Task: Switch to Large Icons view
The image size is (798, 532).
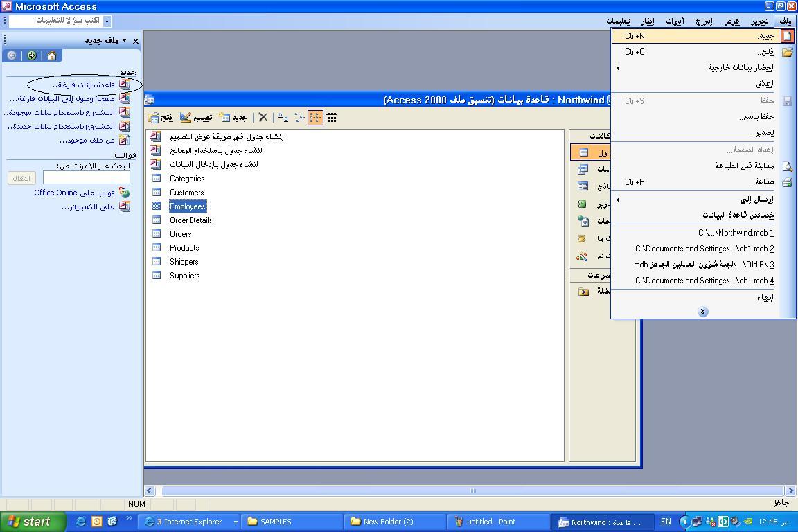Action: coord(283,118)
